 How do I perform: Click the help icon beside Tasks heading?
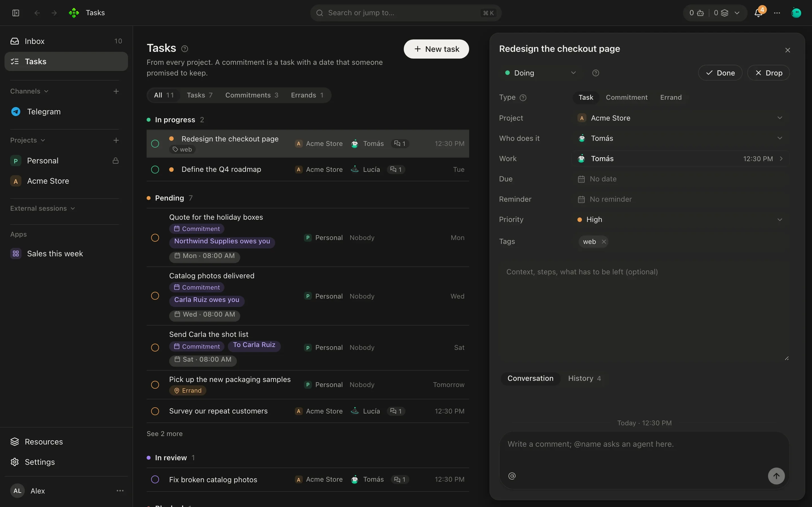coord(185,49)
